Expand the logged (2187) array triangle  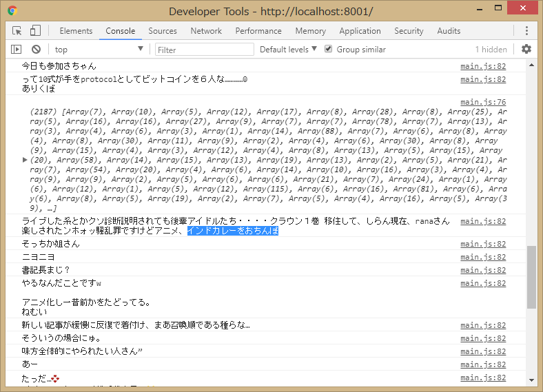(25, 160)
